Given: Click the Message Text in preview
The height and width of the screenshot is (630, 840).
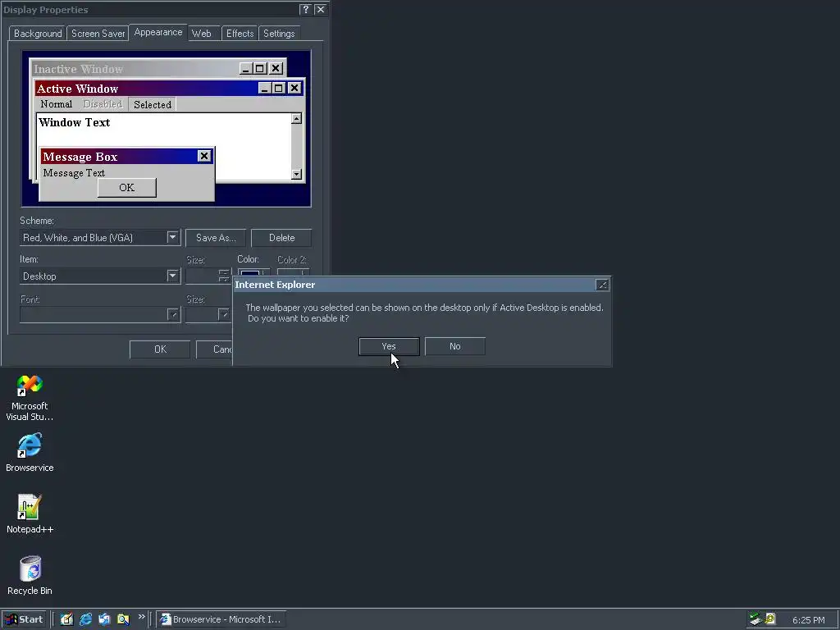Looking at the screenshot, I should pyautogui.click(x=74, y=173).
